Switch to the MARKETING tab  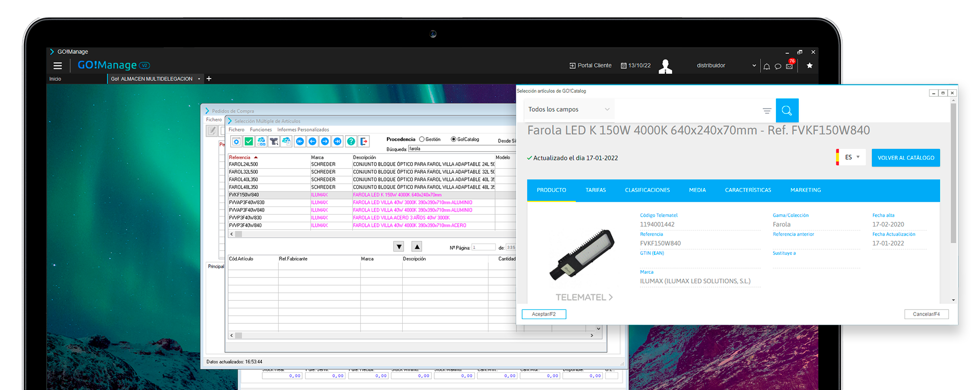pyautogui.click(x=805, y=190)
